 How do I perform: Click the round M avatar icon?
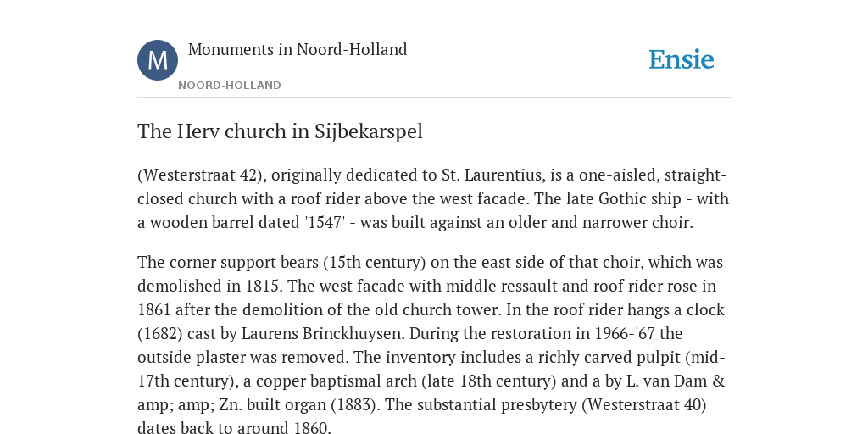coord(158,60)
